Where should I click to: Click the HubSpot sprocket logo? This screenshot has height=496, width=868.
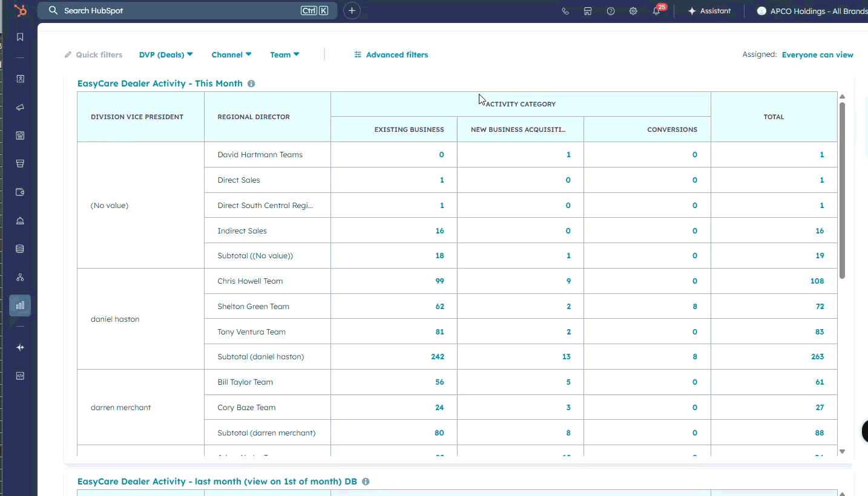pyautogui.click(x=20, y=11)
